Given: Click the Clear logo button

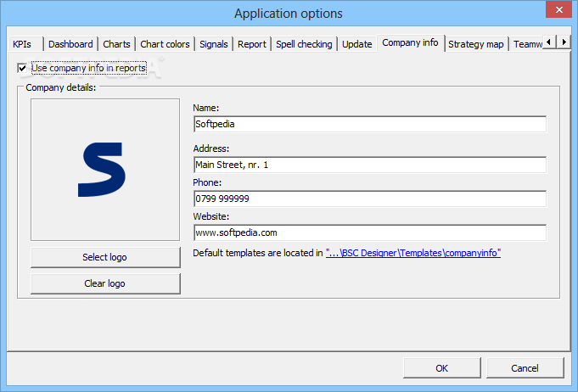Looking at the screenshot, I should [105, 283].
